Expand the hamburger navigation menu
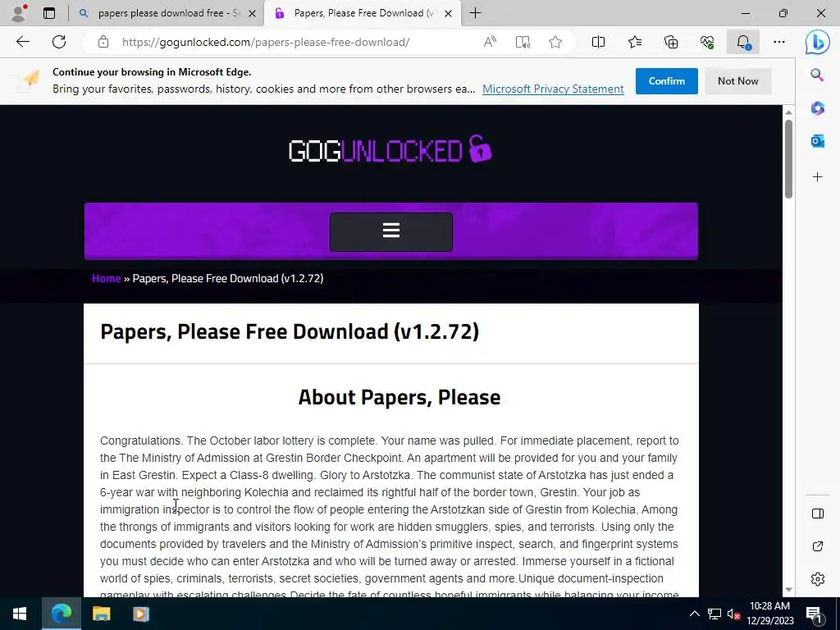The width and height of the screenshot is (840, 630). point(391,231)
